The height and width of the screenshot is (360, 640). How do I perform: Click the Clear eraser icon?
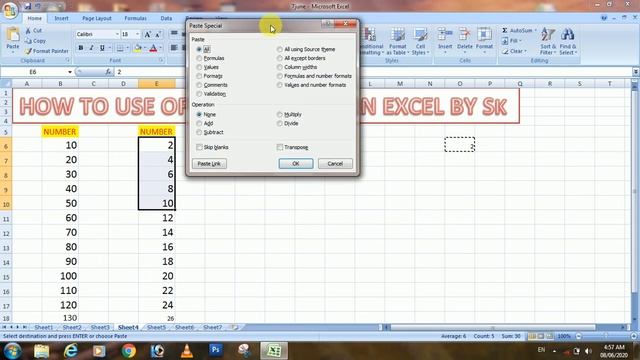coord(505,51)
